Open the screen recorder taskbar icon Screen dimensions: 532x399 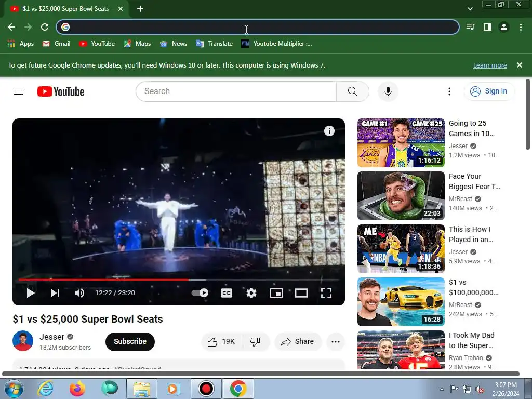tap(206, 389)
